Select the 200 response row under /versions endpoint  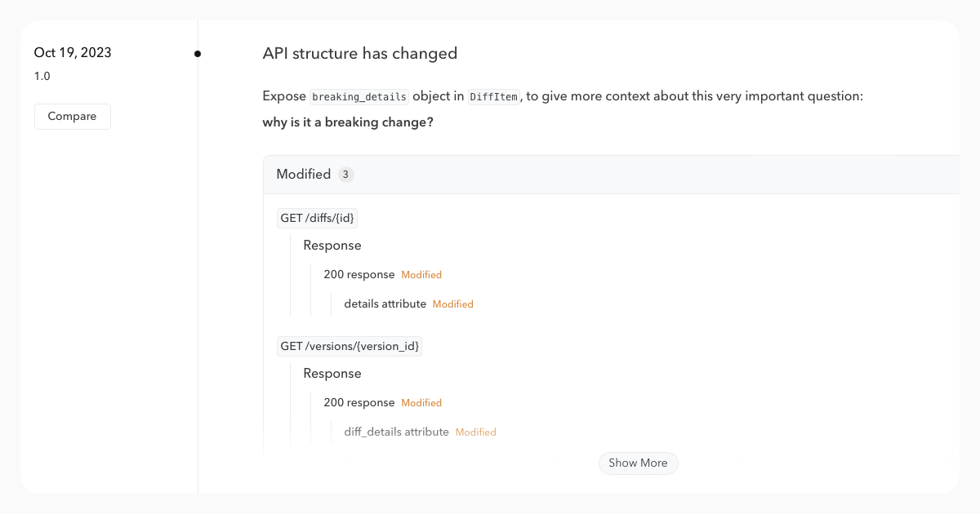(x=359, y=402)
